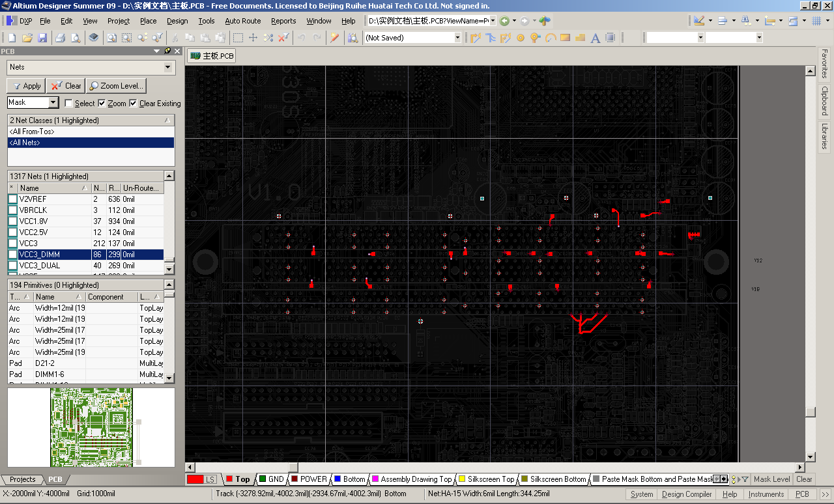834x504 pixels.
Task: Click the Save floppy disk icon
Action: click(x=42, y=38)
